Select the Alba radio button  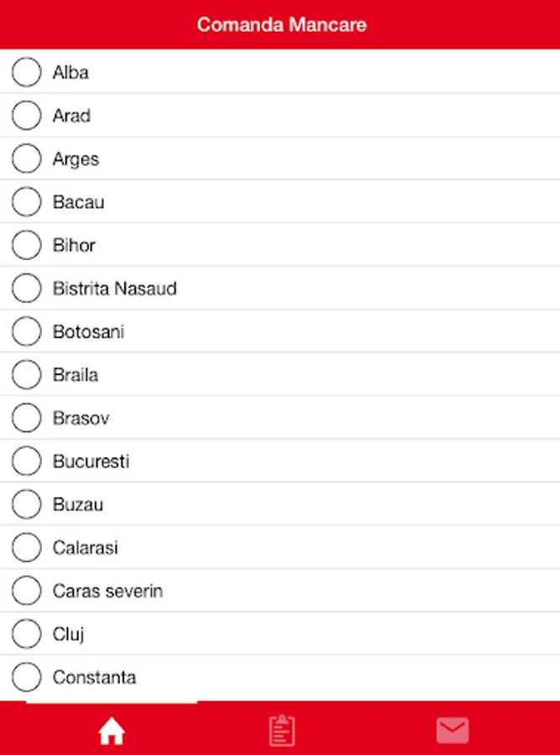[x=27, y=72]
